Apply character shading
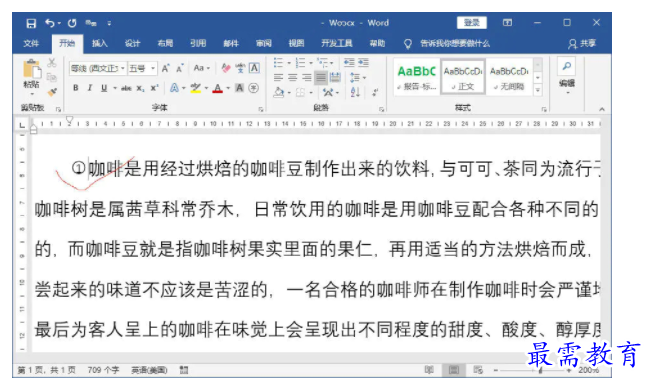 [x=239, y=88]
